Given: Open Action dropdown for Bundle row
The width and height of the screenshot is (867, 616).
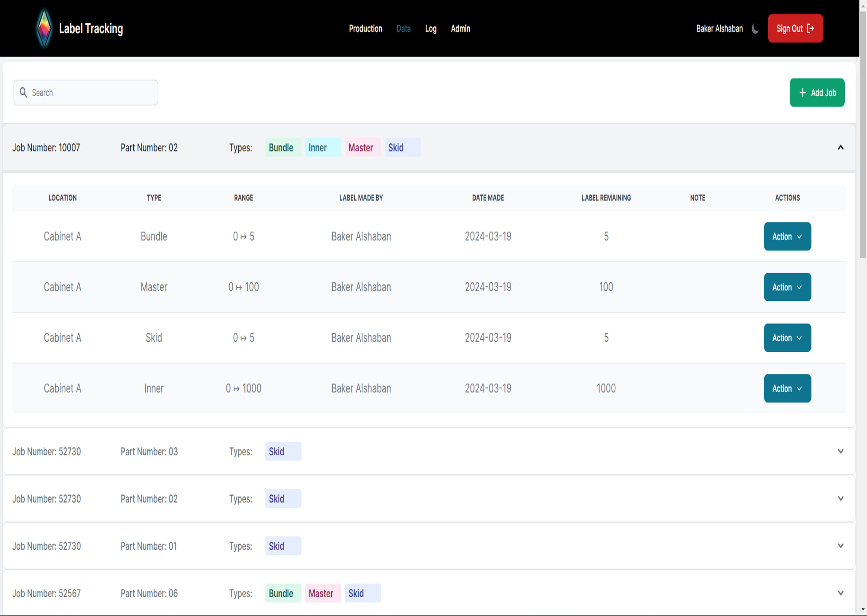Looking at the screenshot, I should click(x=787, y=236).
